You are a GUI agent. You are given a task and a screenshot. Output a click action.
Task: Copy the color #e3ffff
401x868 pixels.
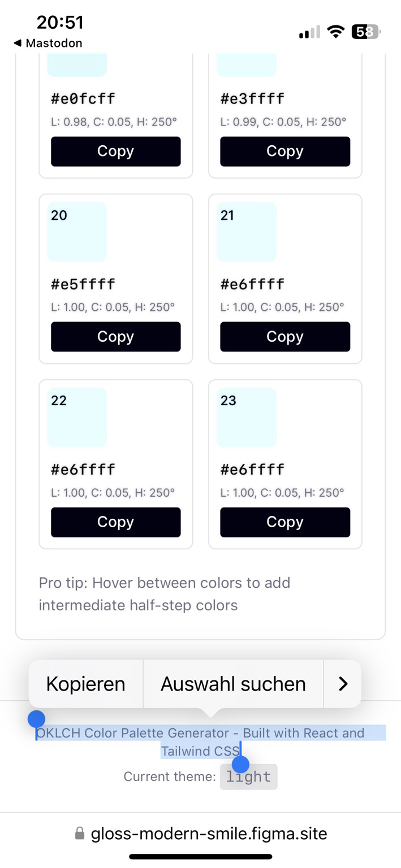tap(285, 151)
